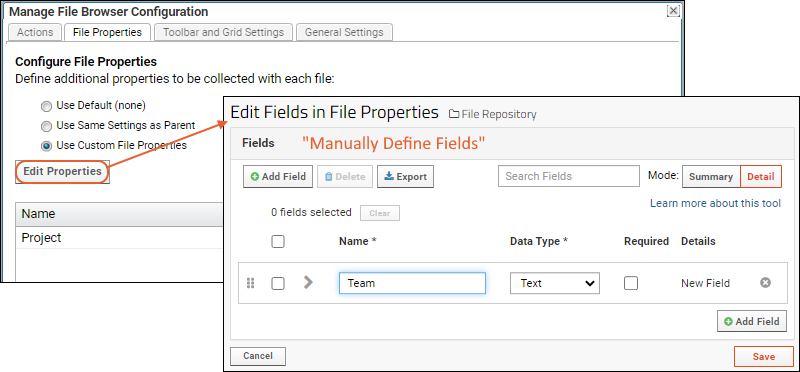800x372 pixels.
Task: Click the Export download button
Action: point(406,177)
